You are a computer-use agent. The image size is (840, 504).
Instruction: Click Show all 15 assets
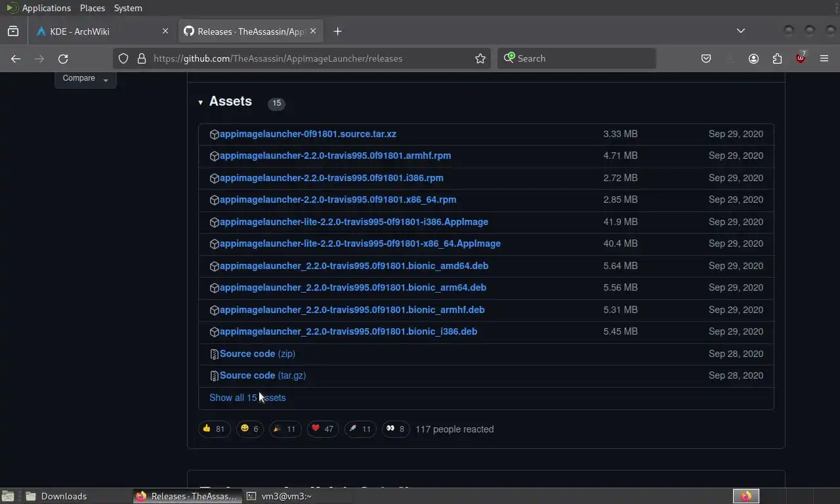tap(247, 398)
